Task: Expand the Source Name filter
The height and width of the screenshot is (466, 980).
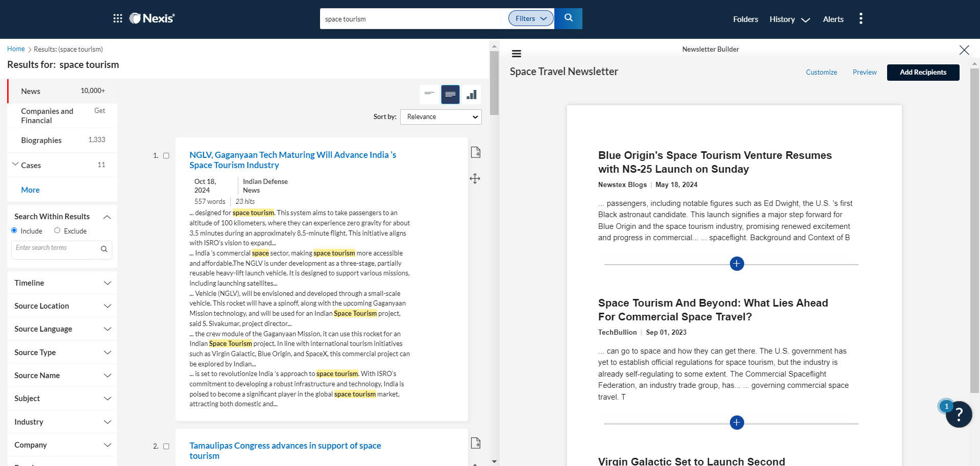Action: [62, 376]
